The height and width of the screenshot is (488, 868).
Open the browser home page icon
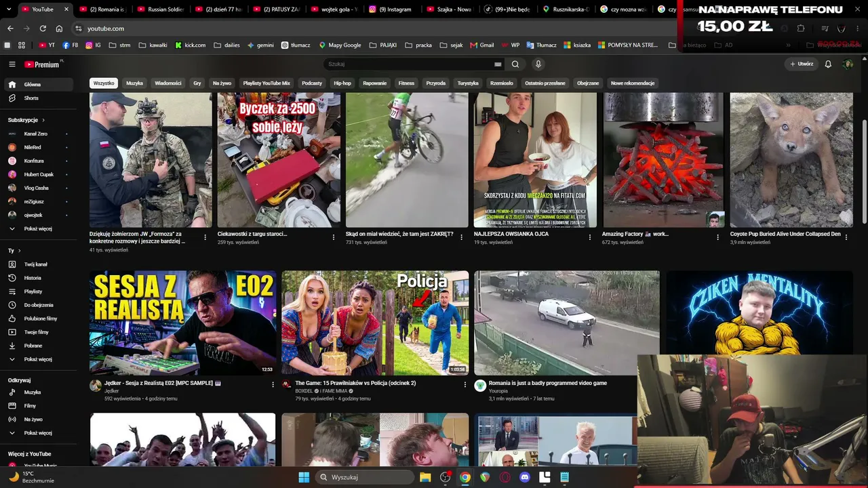59,28
